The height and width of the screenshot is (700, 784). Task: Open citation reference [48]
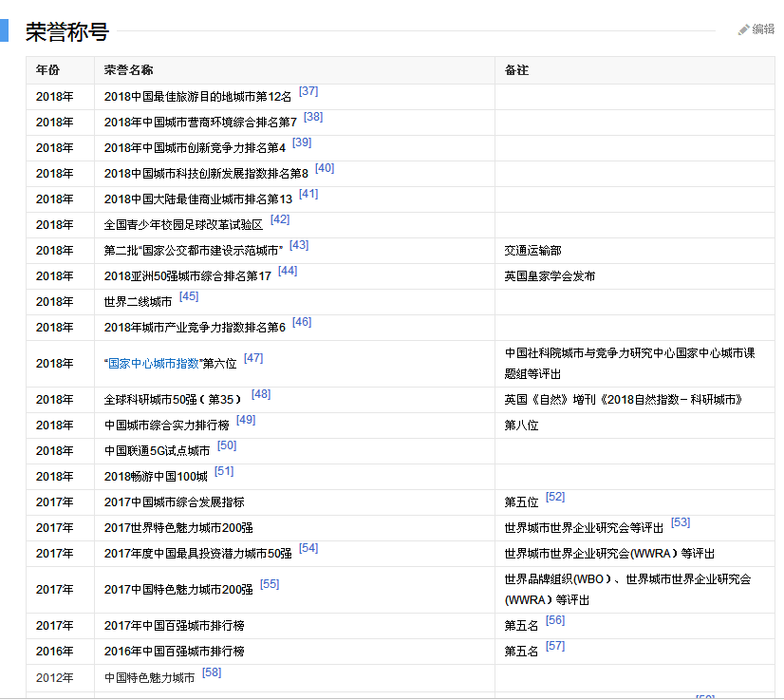261,395
